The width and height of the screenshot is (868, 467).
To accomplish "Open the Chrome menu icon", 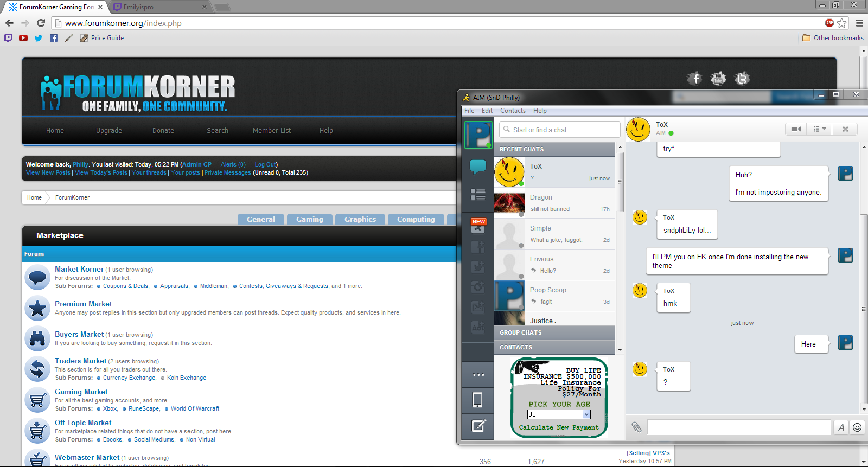I will (859, 23).
